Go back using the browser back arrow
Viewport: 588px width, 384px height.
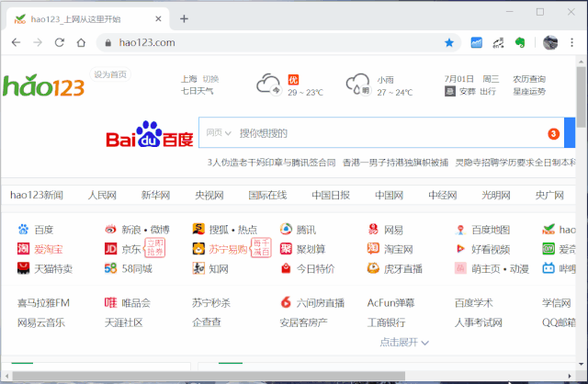coord(16,42)
